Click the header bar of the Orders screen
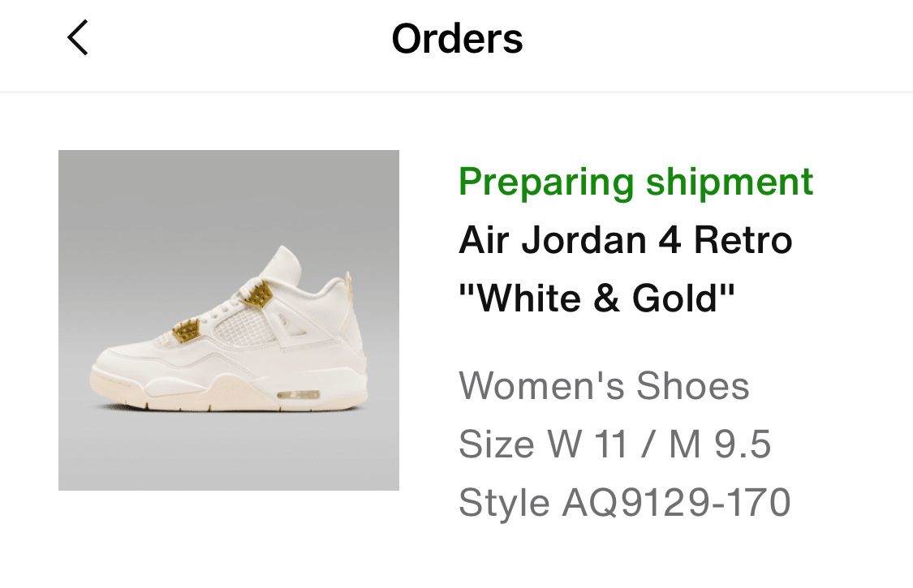The width and height of the screenshot is (913, 588). (x=456, y=45)
